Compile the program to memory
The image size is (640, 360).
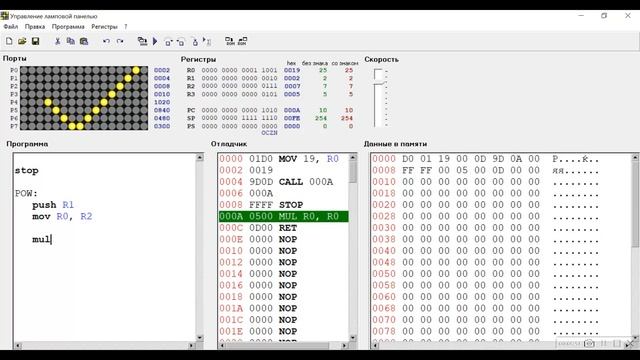[x=142, y=41]
